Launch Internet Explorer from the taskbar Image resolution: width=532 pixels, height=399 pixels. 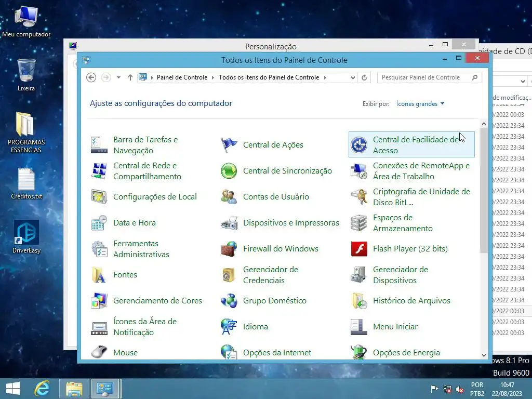[x=42, y=389]
